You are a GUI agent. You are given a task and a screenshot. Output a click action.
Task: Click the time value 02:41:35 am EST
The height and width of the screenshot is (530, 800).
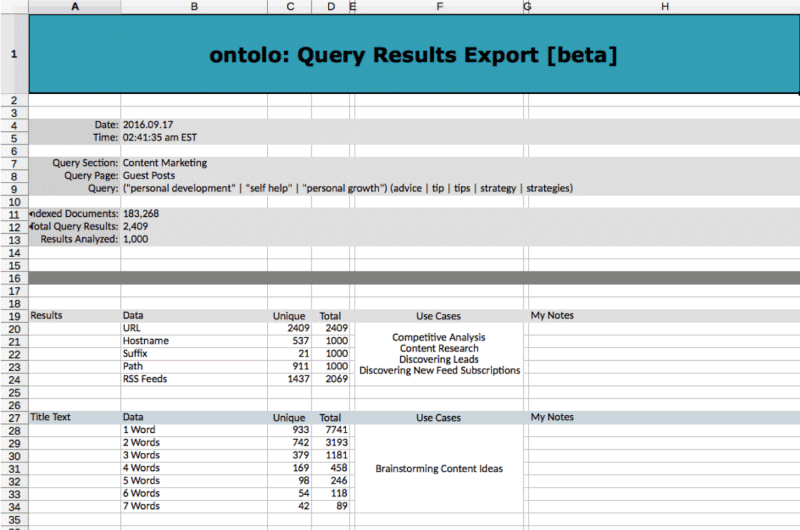160,137
